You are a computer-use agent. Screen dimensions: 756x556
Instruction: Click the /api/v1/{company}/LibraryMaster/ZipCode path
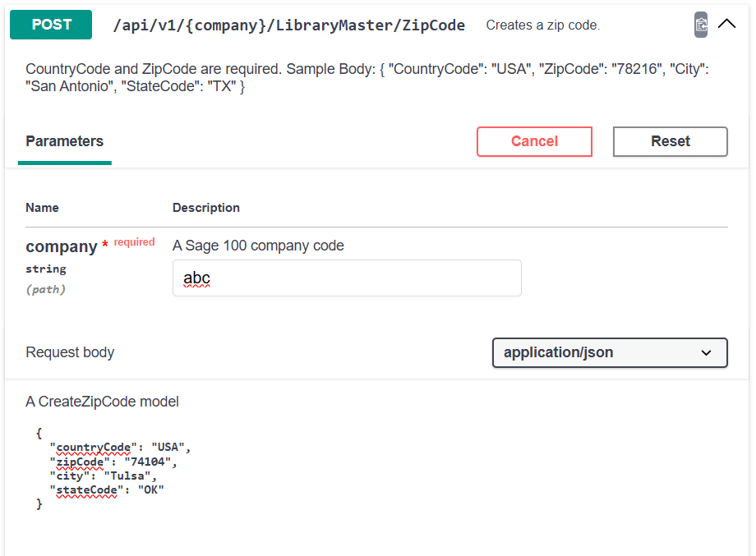(x=288, y=25)
